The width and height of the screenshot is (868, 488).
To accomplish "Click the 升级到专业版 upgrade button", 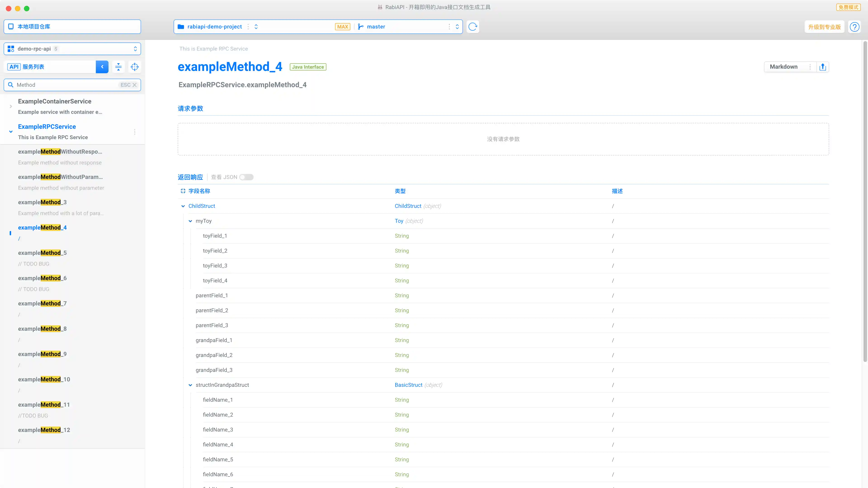I will pos(824,27).
